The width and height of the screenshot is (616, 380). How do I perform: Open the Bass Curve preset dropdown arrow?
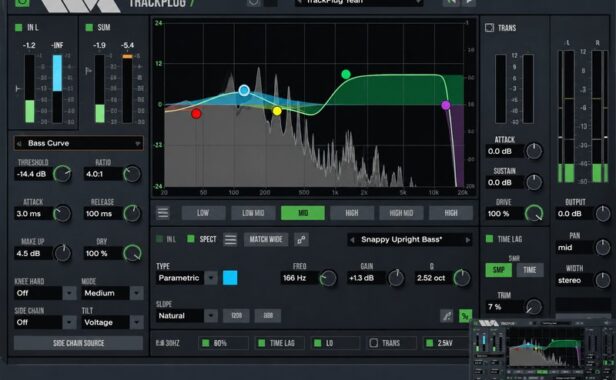coord(138,143)
